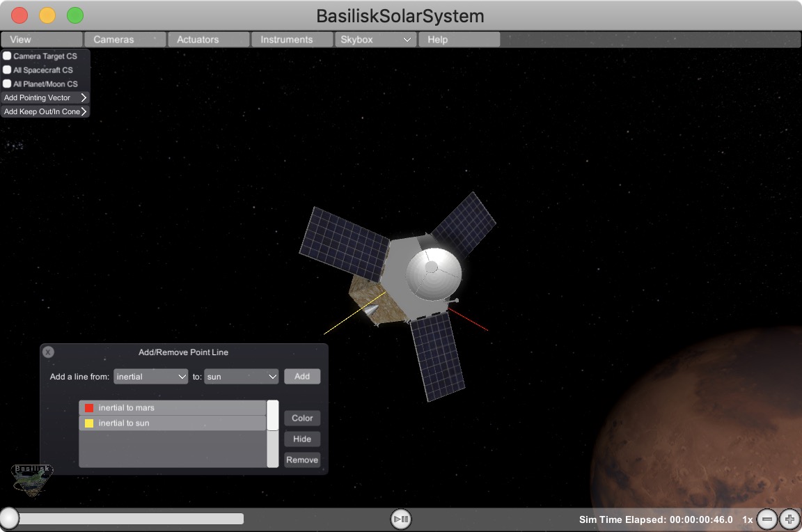
Task: Open the 'to' sun dropdown
Action: pos(242,377)
